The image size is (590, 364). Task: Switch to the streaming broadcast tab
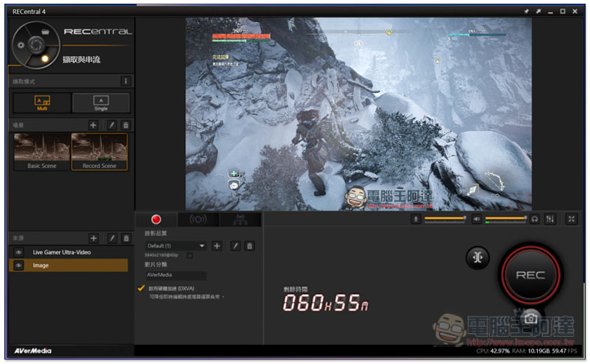point(198,220)
